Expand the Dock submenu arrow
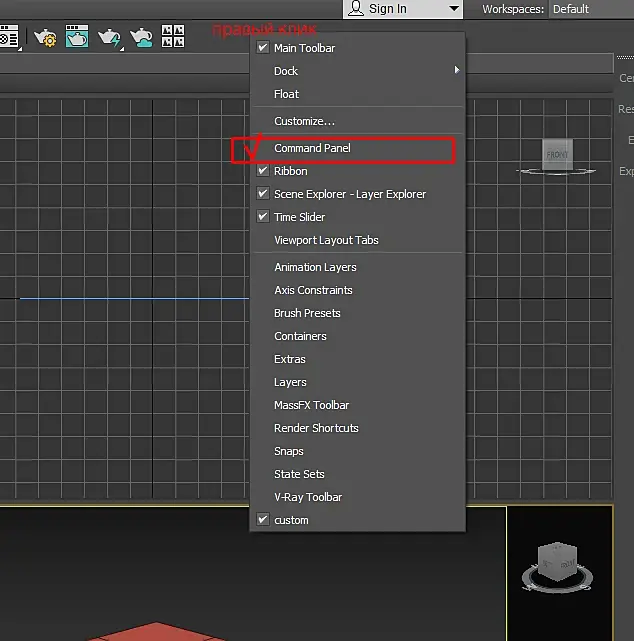 click(457, 71)
